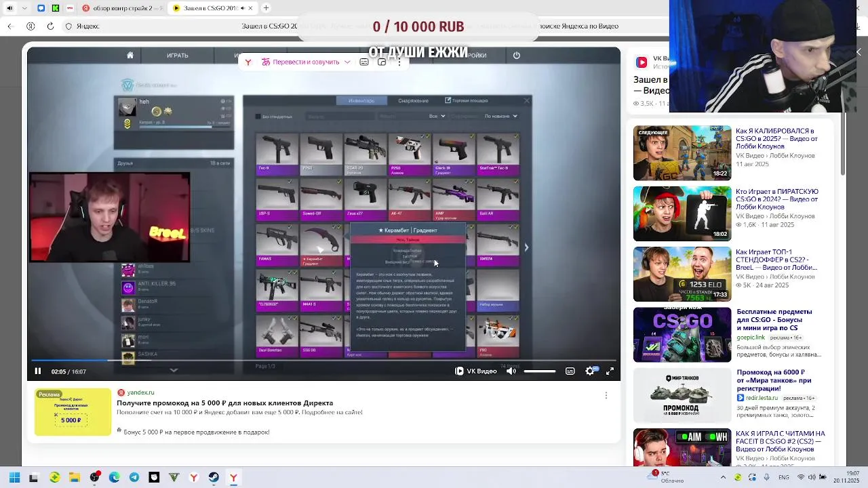
Task: Click site protection shield icon
Action: [68, 26]
